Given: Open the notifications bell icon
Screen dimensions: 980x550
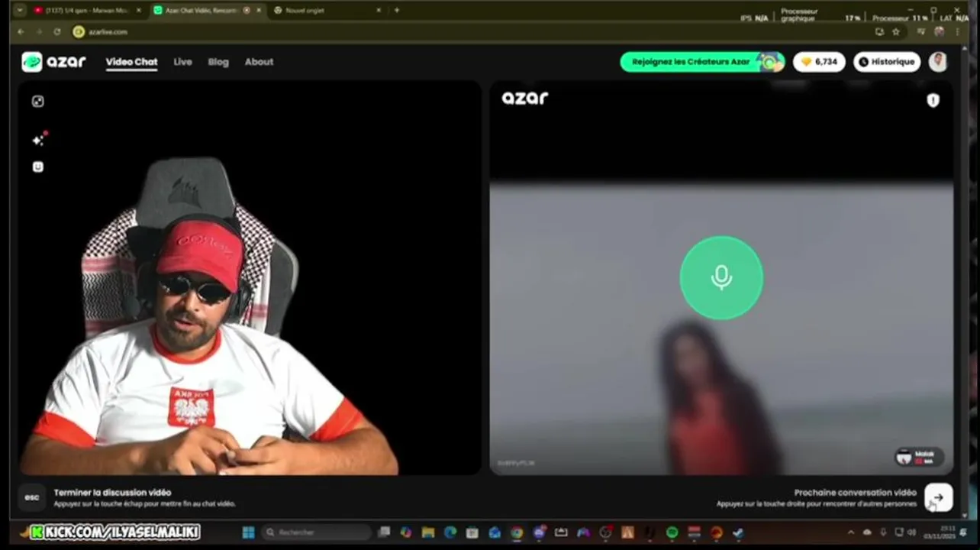Looking at the screenshot, I should [963, 532].
